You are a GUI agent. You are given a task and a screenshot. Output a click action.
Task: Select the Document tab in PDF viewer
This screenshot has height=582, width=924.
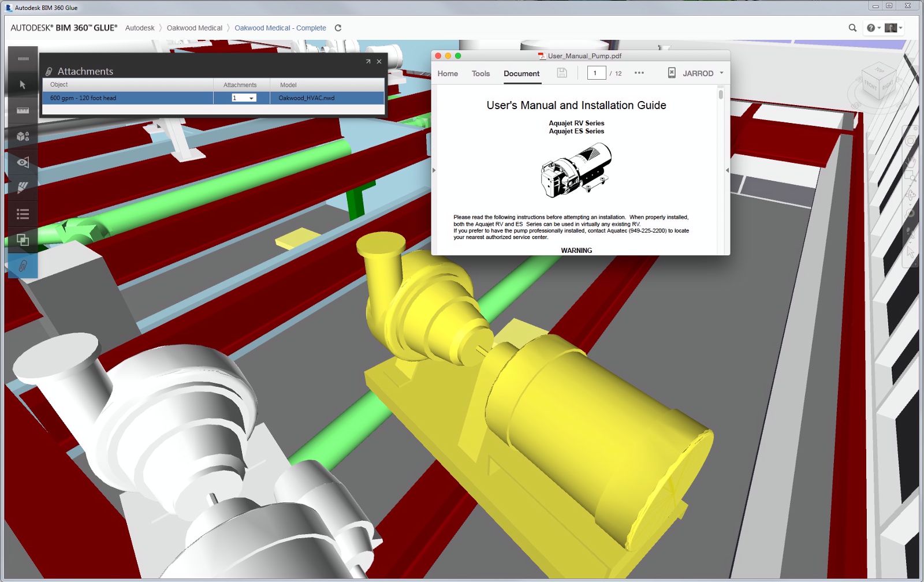(x=521, y=73)
